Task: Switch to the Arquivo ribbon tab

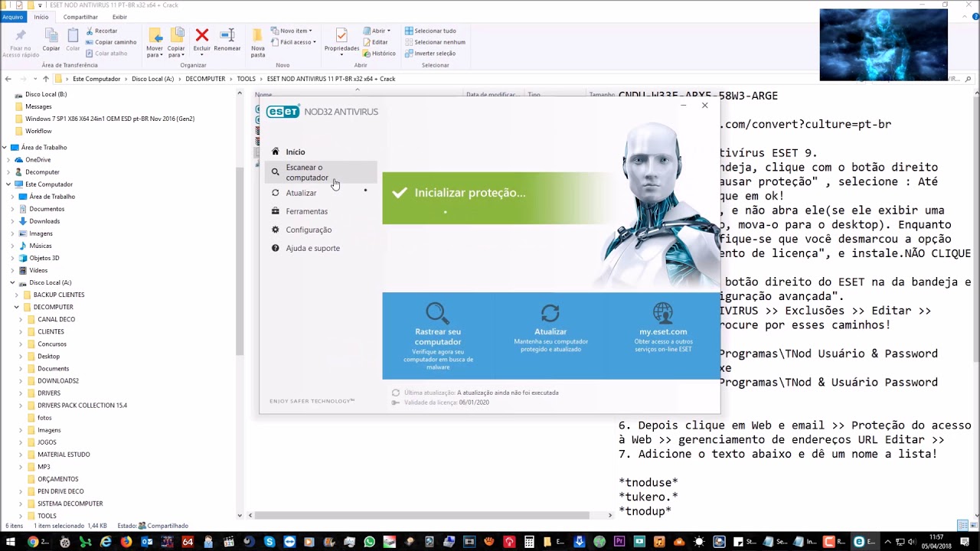Action: pos(13,17)
